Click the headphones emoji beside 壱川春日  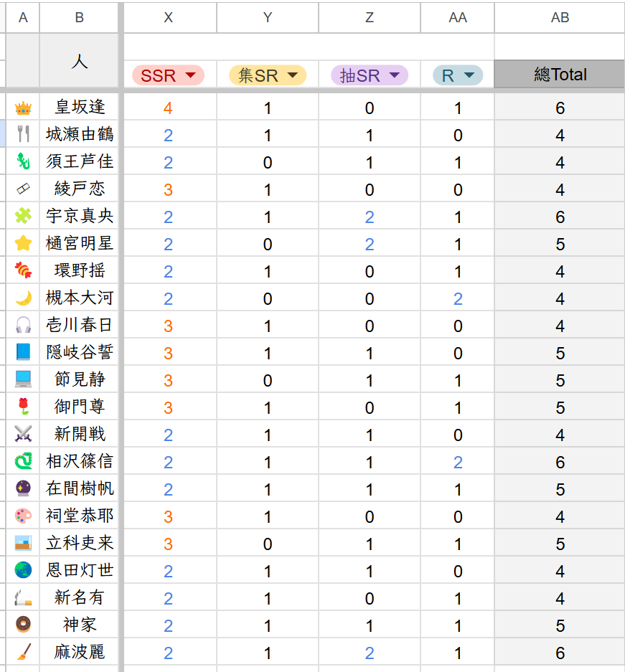coord(23,326)
